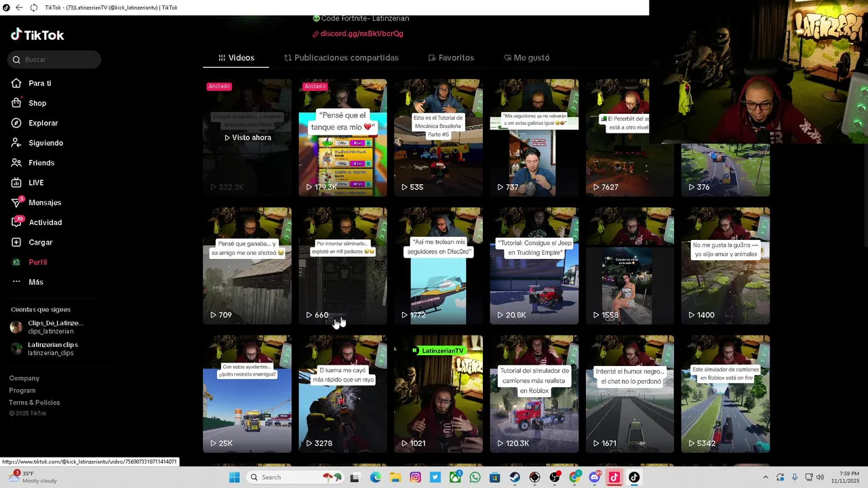The width and height of the screenshot is (868, 488).
Task: Open the LIVE section
Action: tap(27, 183)
